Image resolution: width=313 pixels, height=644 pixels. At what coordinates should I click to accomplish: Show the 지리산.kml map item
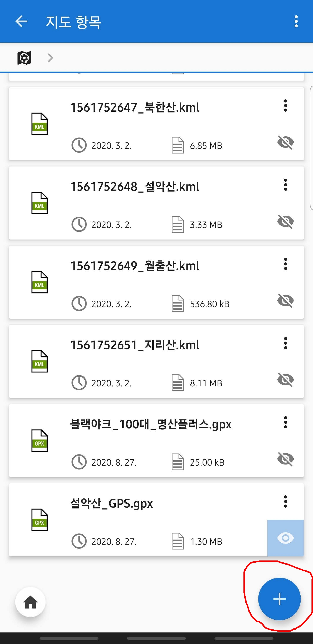coord(285,380)
